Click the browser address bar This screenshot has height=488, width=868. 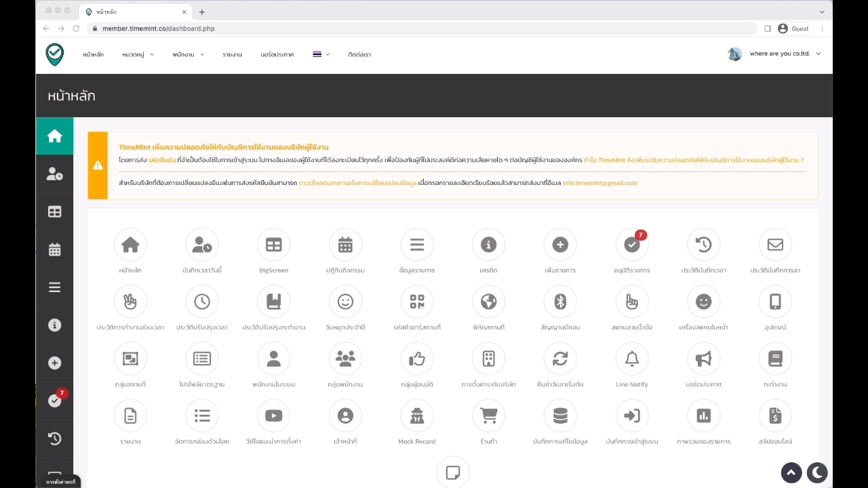click(420, 28)
